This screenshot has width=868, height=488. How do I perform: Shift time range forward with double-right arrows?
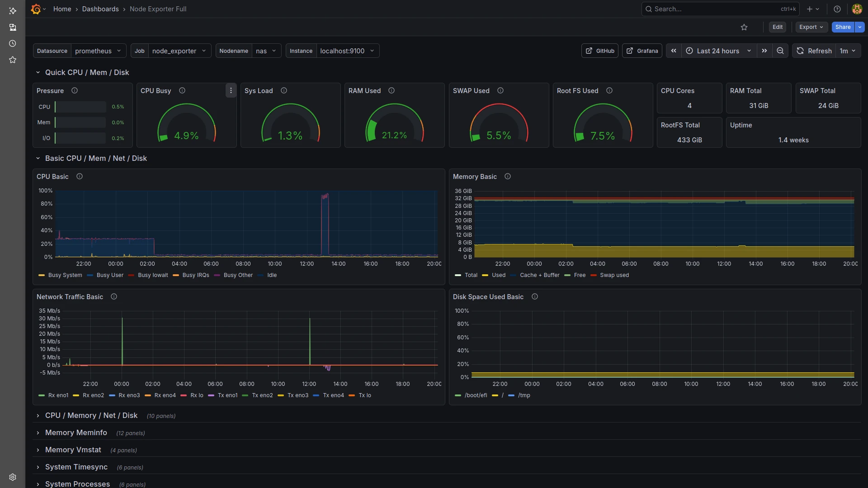[x=764, y=51]
